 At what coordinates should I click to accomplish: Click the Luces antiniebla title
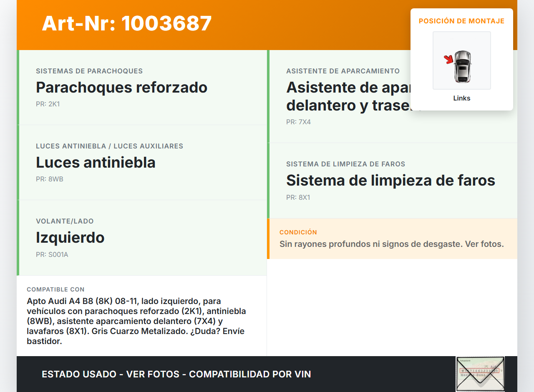pyautogui.click(x=96, y=162)
